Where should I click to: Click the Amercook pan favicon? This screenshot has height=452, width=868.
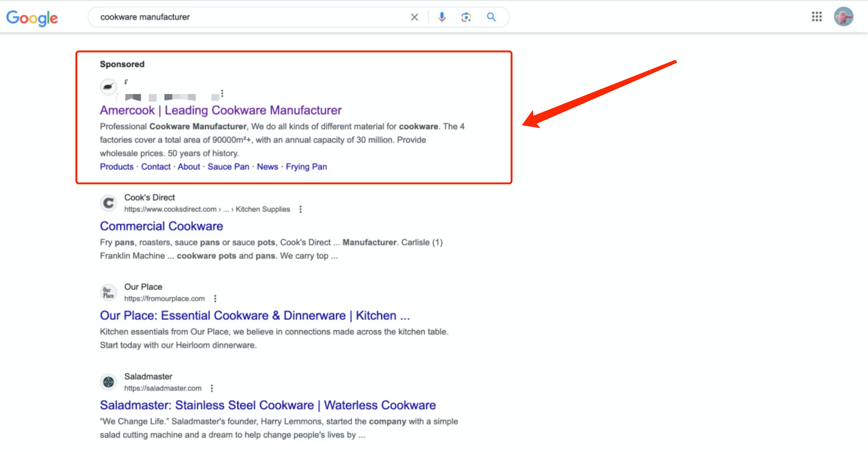[x=108, y=87]
